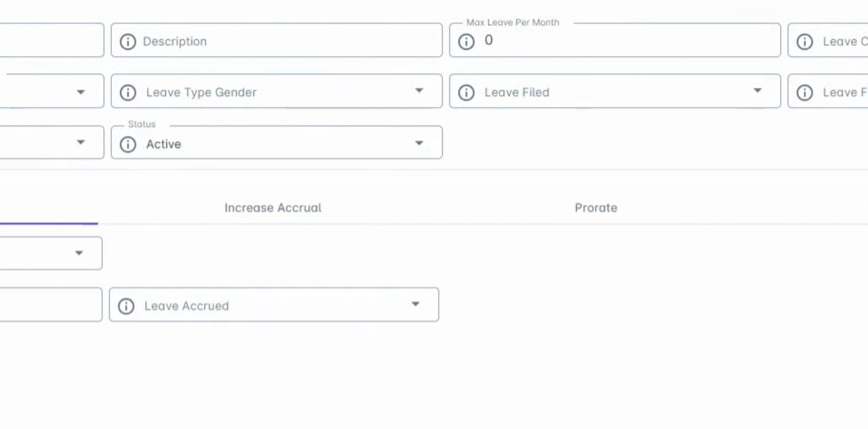The image size is (868, 429).
Task: Click the info icon in the Description field
Action: click(128, 42)
